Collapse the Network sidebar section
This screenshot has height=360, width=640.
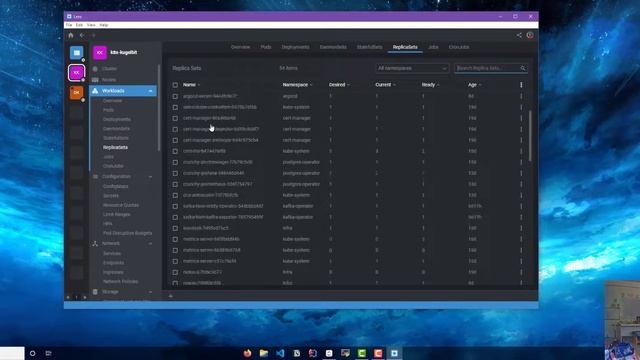point(151,244)
